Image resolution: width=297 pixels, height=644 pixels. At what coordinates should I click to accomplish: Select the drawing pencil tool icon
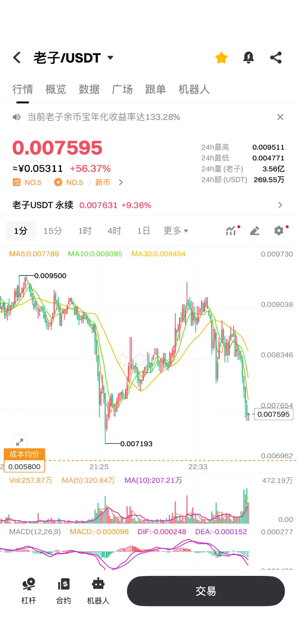pos(255,231)
